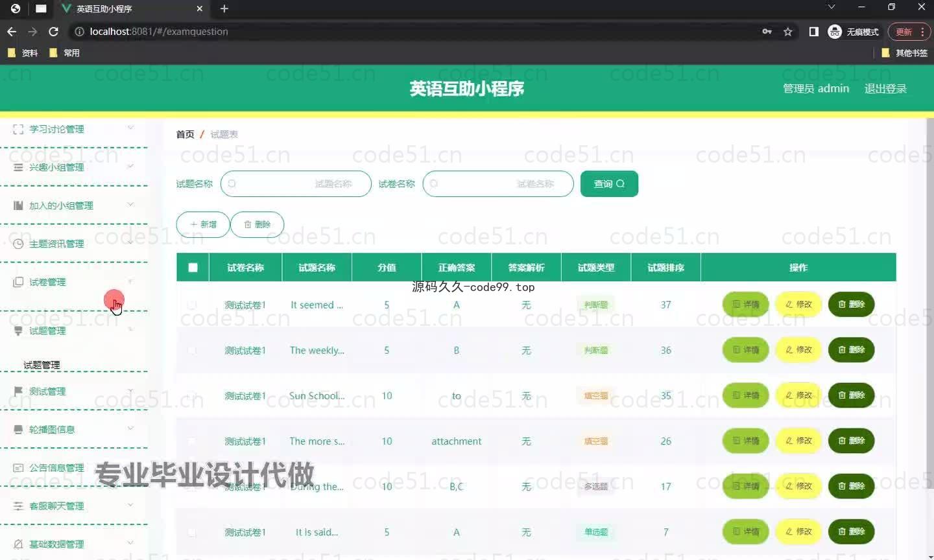Toggle chevron beside 学习讨论管理
Image resolution: width=934 pixels, height=560 pixels.
(130, 128)
